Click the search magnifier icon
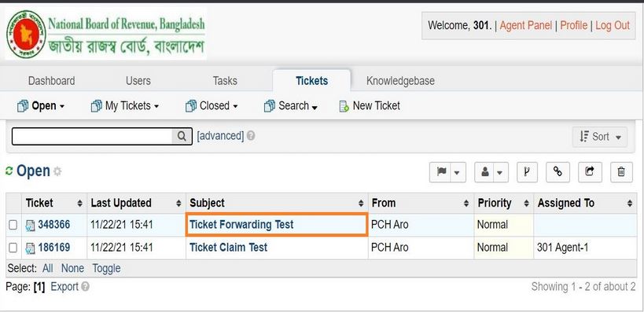644x312 pixels. [182, 136]
